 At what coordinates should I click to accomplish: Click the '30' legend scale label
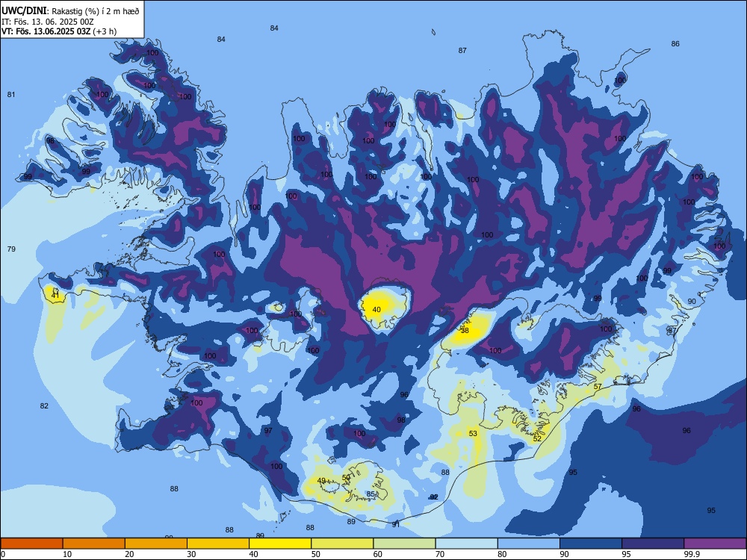[191, 554]
